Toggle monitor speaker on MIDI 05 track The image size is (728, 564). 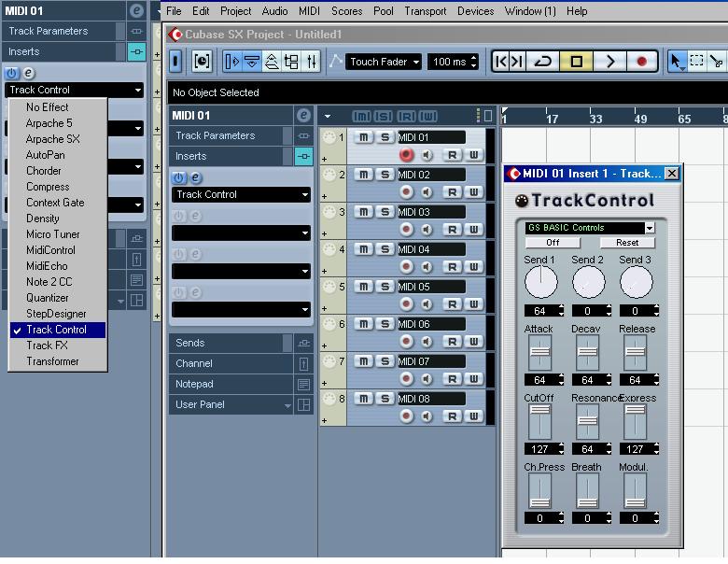[x=427, y=303]
